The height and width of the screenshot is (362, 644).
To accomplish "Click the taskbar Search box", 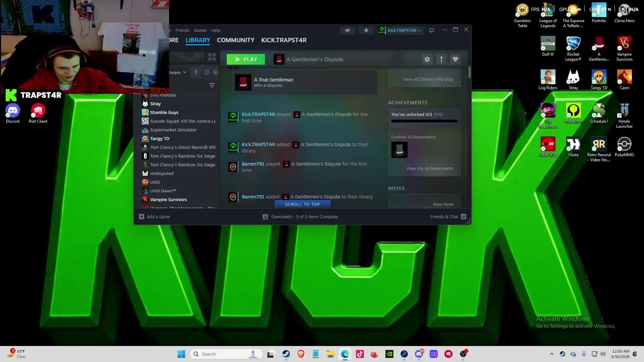I will 226,354.
